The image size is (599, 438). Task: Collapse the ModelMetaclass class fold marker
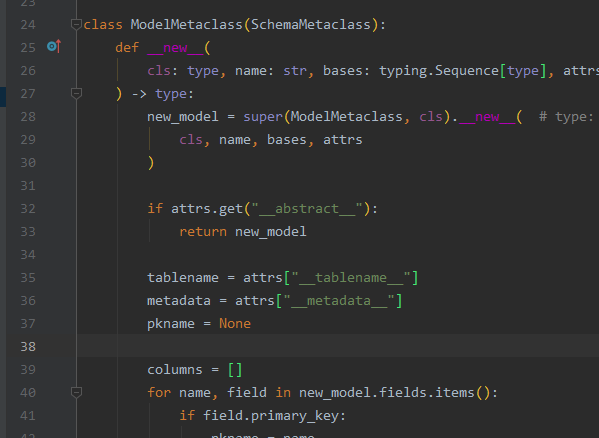(x=76, y=24)
